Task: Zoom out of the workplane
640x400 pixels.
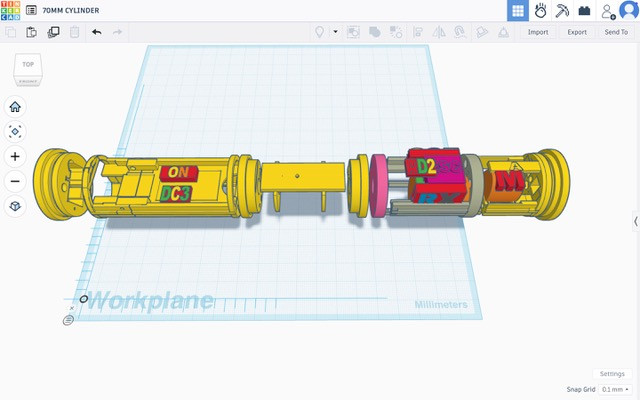Action: (15, 181)
